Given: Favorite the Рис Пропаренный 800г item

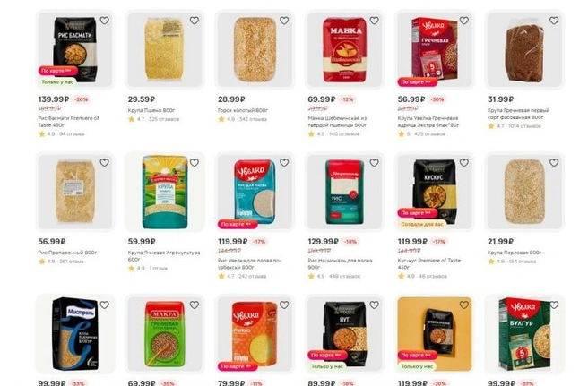Looking at the screenshot, I should pos(104,163).
